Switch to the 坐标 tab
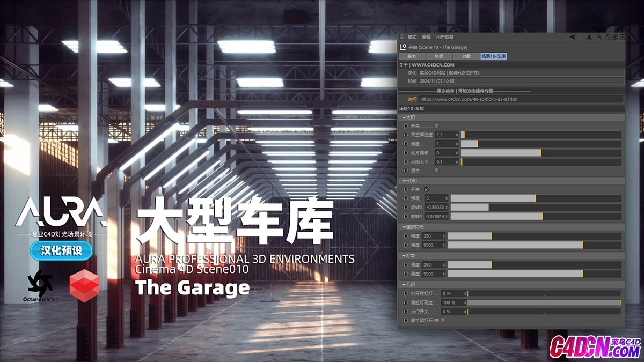This screenshot has width=644, height=362. 439,56
